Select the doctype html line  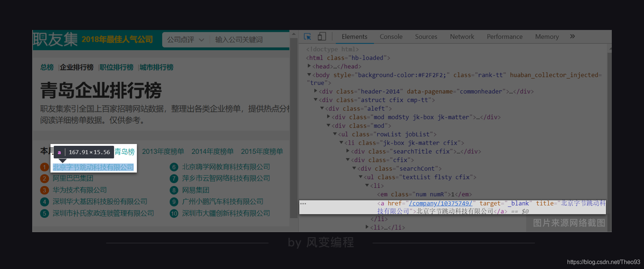pyautogui.click(x=333, y=49)
